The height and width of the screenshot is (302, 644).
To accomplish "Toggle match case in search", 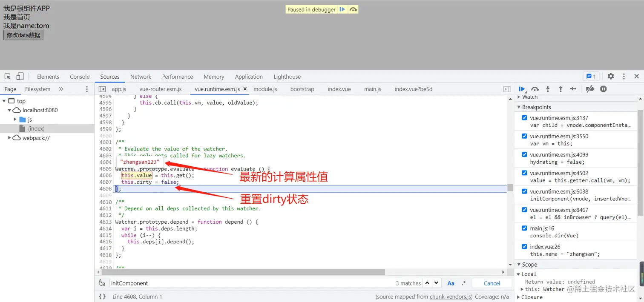I will click(451, 283).
